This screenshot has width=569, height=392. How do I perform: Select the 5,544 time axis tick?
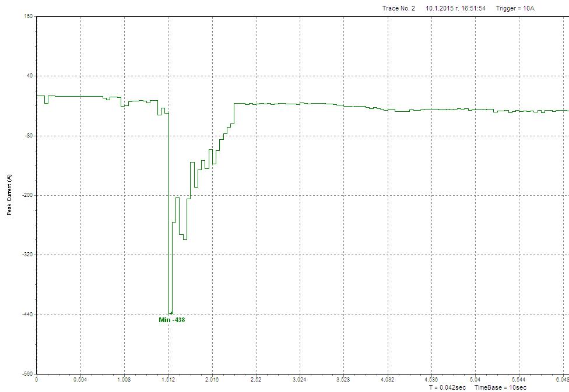(x=519, y=379)
